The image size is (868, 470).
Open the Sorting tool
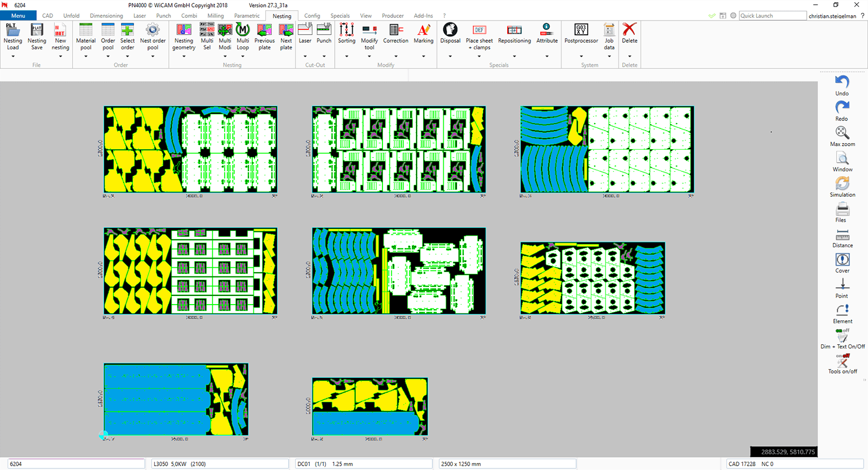click(x=347, y=30)
